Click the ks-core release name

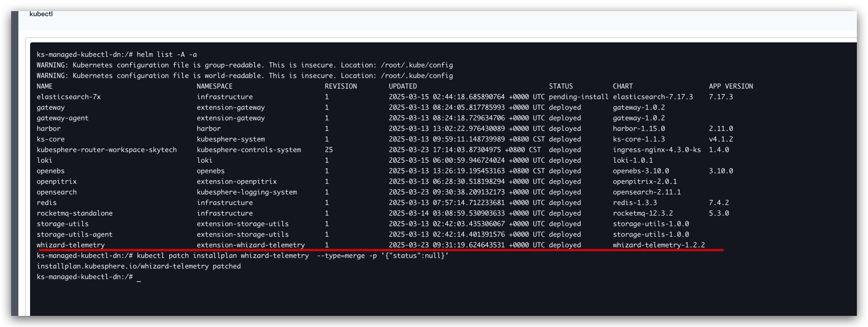click(51, 139)
